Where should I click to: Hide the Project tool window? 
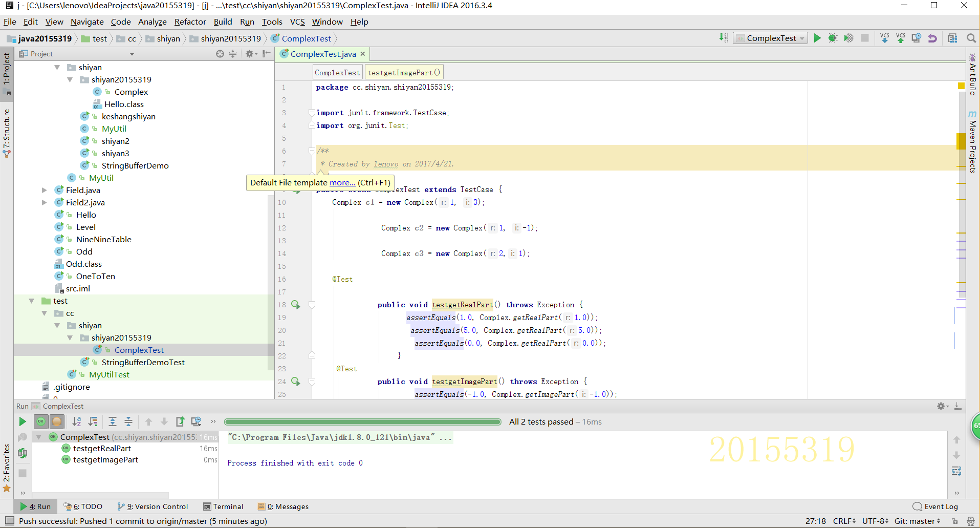(x=266, y=54)
